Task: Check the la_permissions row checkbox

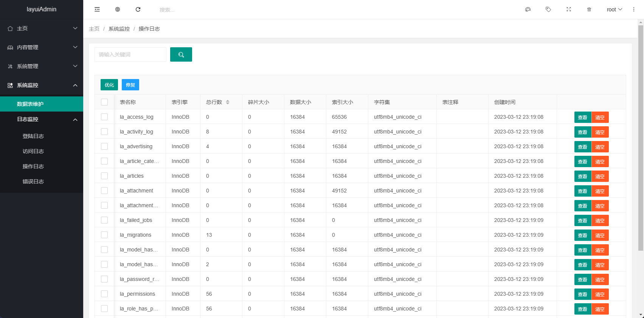Action: pos(104,294)
